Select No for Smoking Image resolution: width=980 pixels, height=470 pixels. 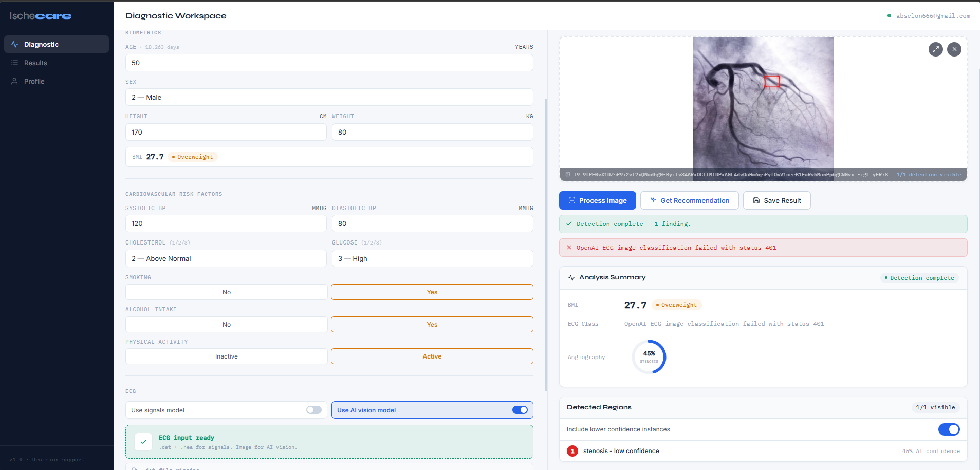click(x=227, y=292)
